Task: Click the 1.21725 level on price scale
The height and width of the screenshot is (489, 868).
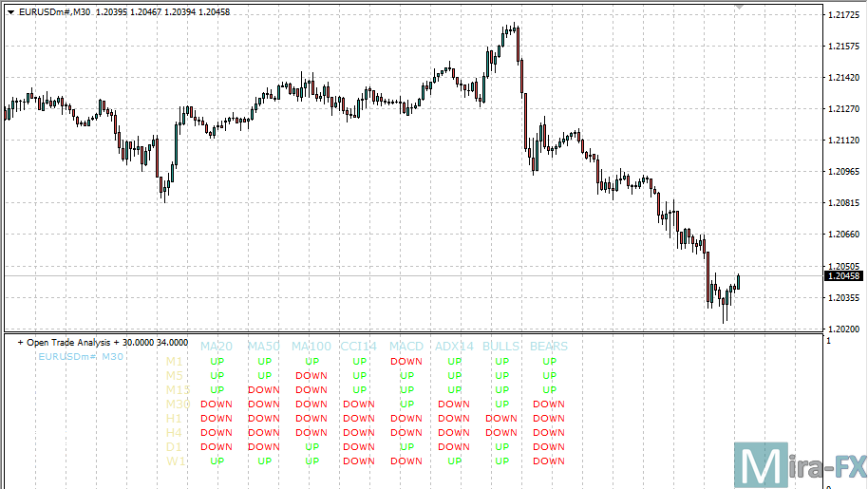Action: pos(843,15)
